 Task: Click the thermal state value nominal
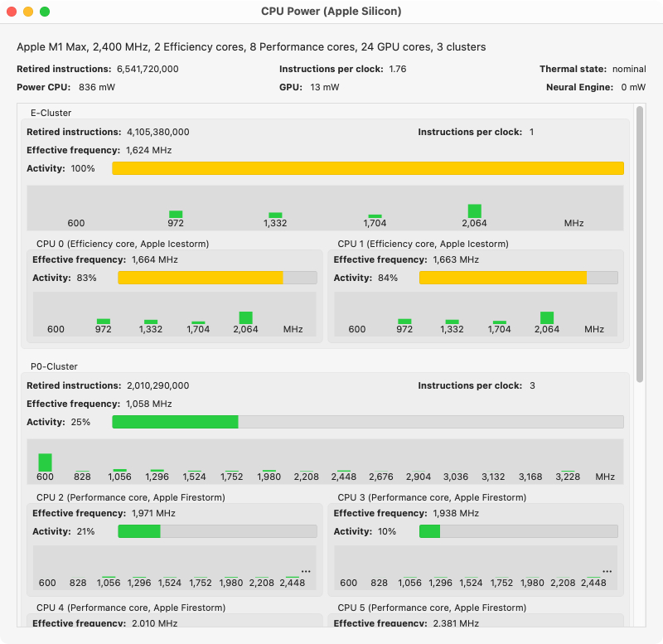click(x=629, y=69)
